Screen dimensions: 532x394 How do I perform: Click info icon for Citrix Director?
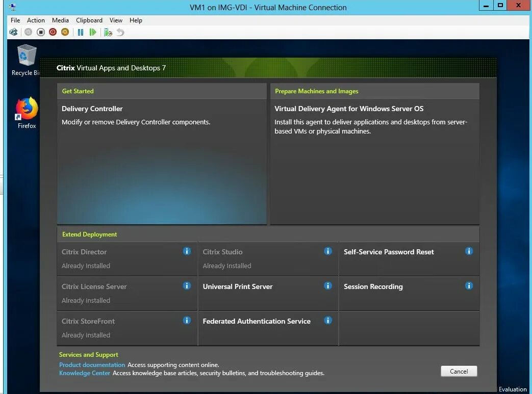[187, 251]
